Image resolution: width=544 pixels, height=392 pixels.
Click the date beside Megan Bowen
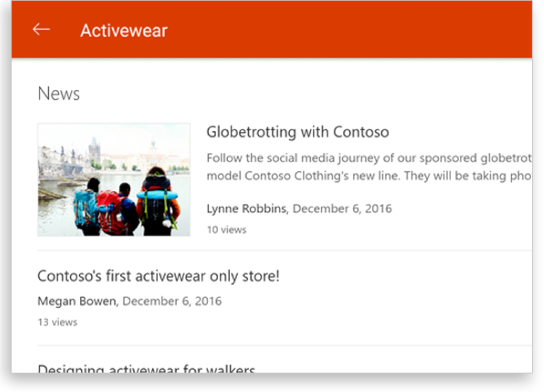pos(171,301)
